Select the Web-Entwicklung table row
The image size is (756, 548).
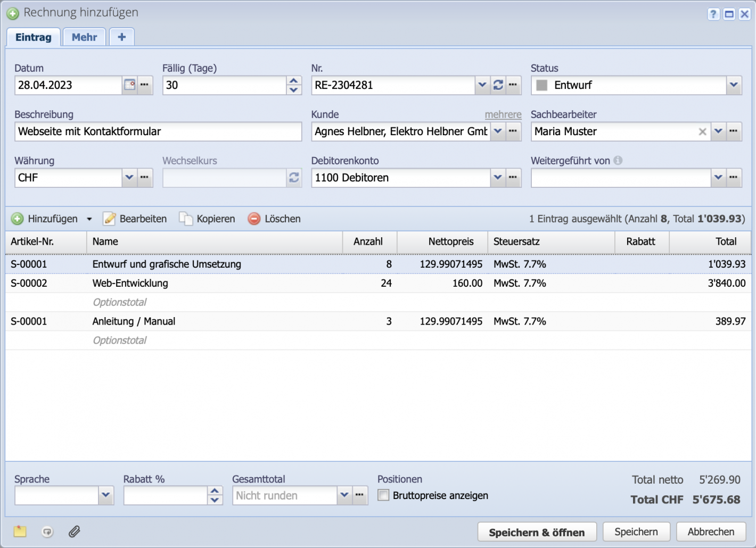click(266, 283)
